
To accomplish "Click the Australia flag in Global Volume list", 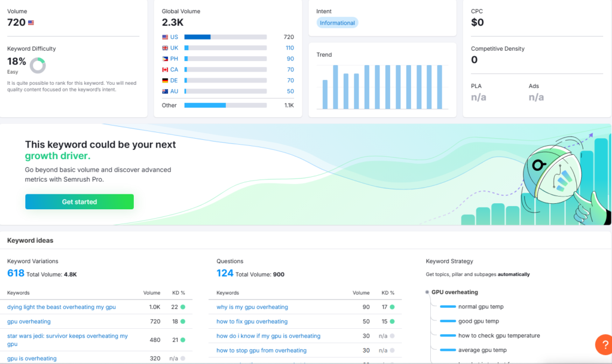I will (x=165, y=91).
